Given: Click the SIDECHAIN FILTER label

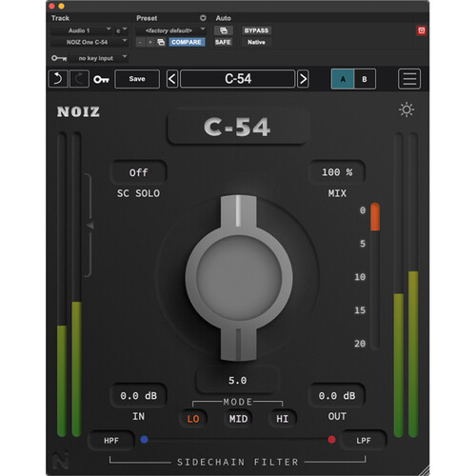Looking at the screenshot, I should coord(238,462).
